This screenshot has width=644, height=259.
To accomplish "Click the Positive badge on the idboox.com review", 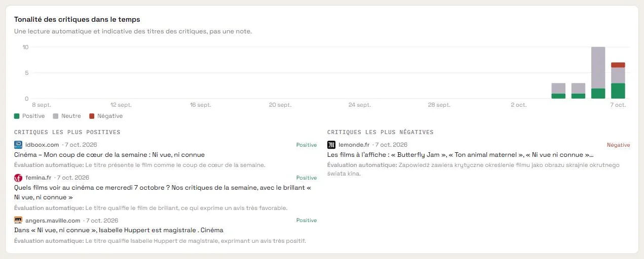I will [307, 145].
